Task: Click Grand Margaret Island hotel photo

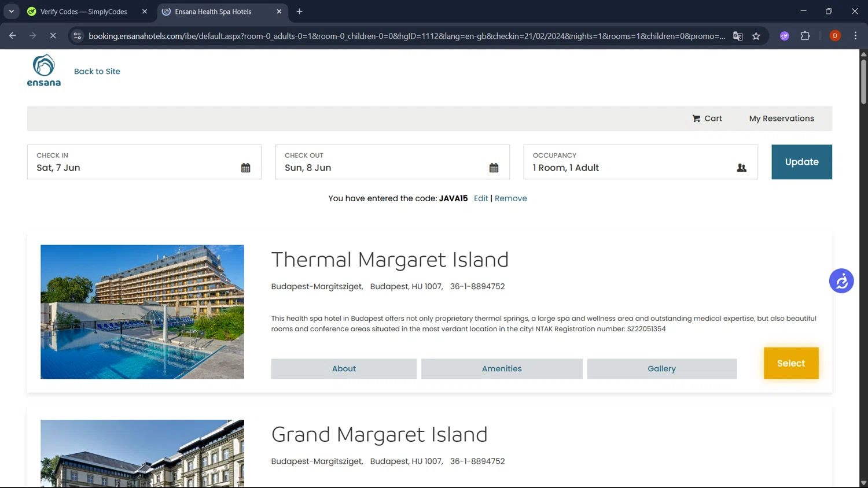Action: 142,453
